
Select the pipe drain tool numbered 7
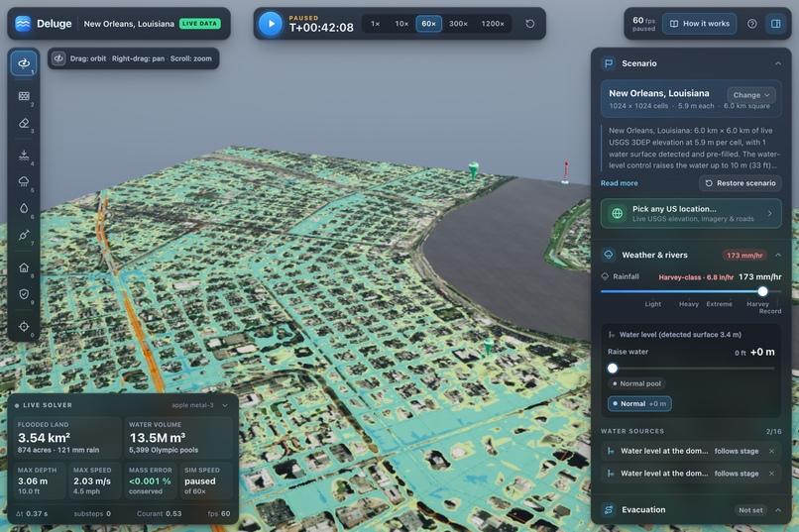[24, 235]
